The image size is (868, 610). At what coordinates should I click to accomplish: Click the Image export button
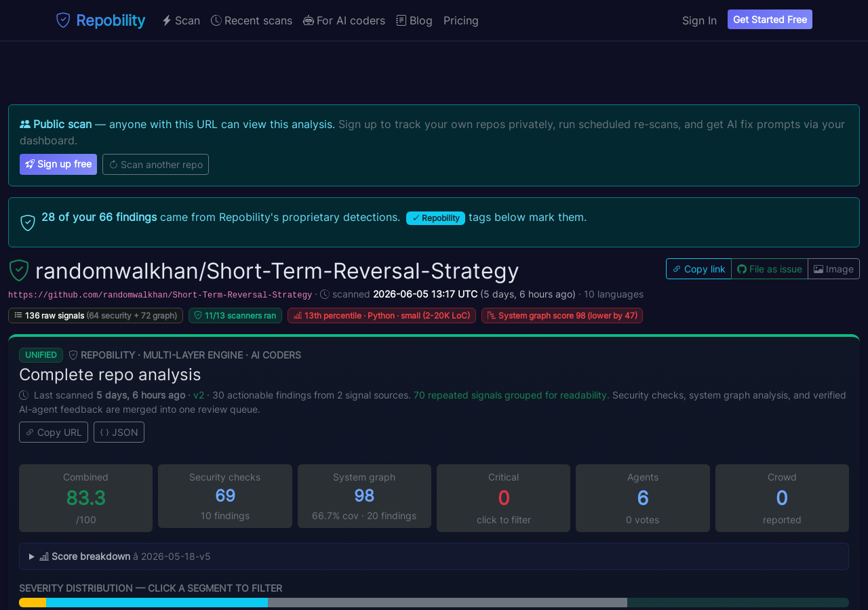833,268
